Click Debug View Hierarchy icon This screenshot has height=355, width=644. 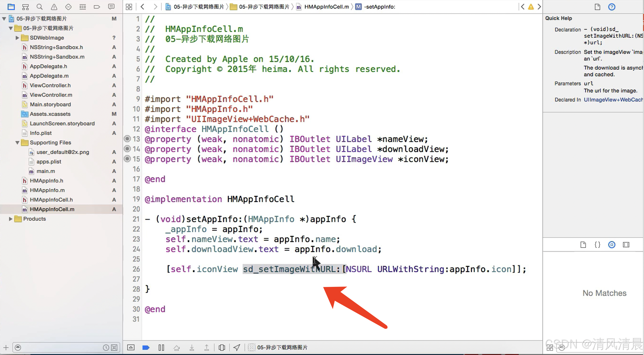pos(221,348)
